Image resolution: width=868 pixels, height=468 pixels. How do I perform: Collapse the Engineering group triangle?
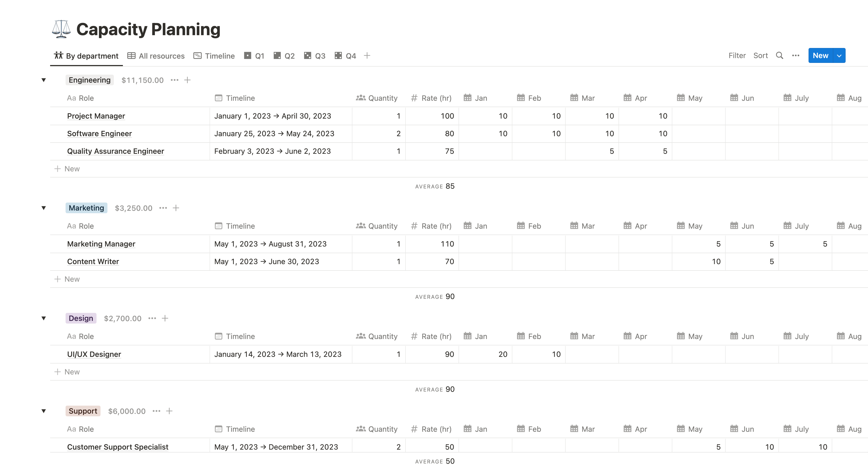(x=44, y=80)
